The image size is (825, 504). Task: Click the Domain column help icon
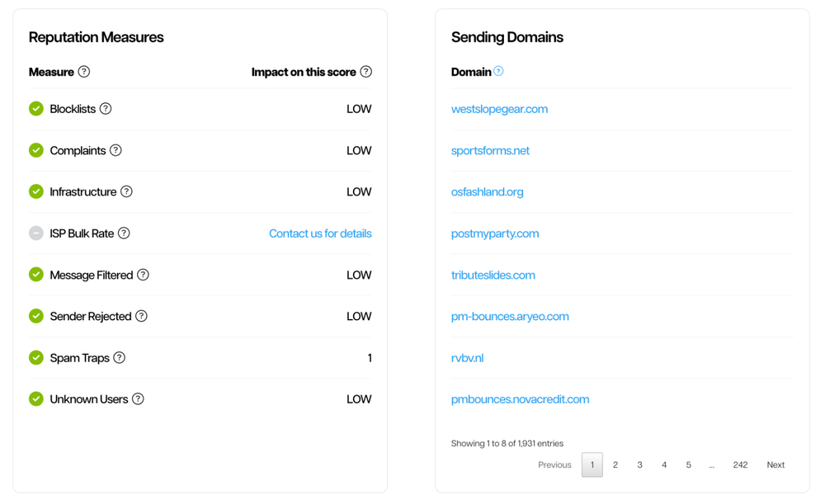coord(498,72)
